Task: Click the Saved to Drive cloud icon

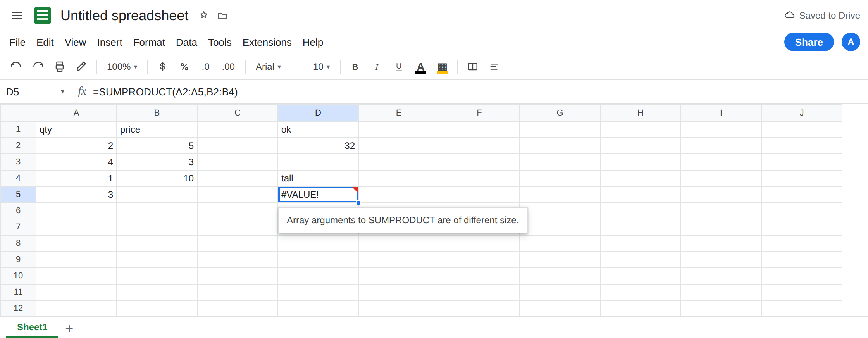Action: 789,15
